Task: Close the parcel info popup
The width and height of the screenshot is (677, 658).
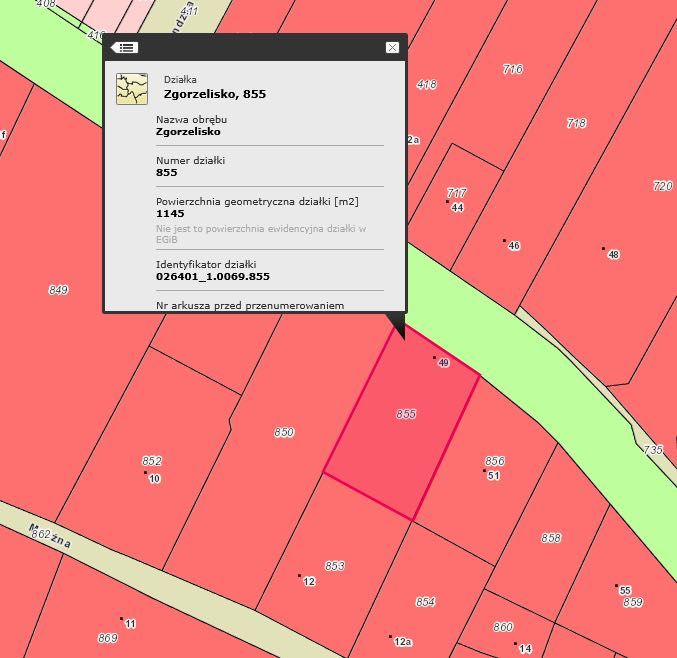Action: [x=392, y=47]
